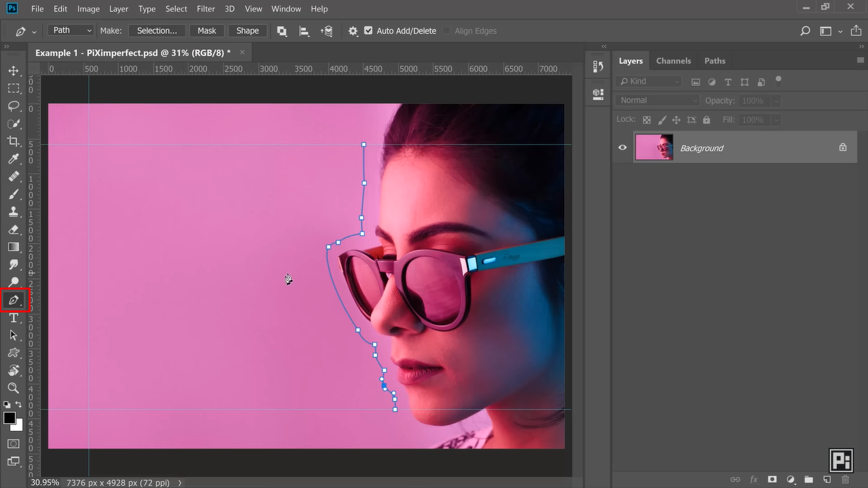This screenshot has height=488, width=868.
Task: Pick the Eyedropper tool
Action: pyautogui.click(x=14, y=159)
